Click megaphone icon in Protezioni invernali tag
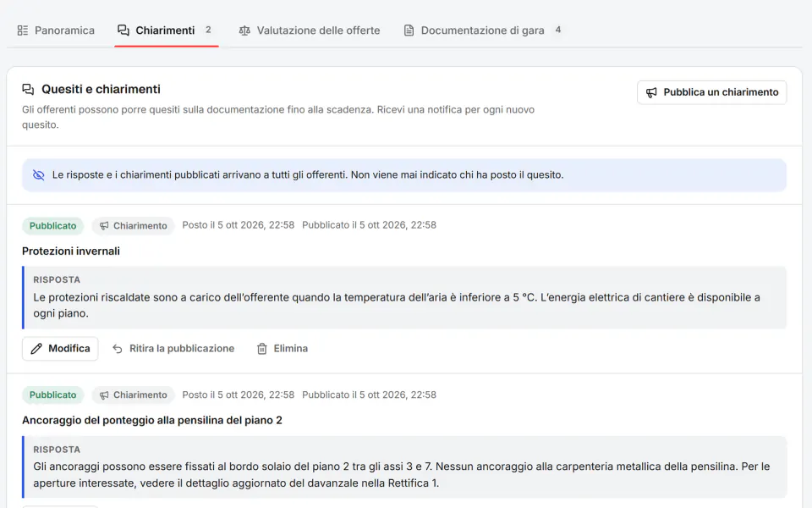812x508 pixels. [104, 226]
